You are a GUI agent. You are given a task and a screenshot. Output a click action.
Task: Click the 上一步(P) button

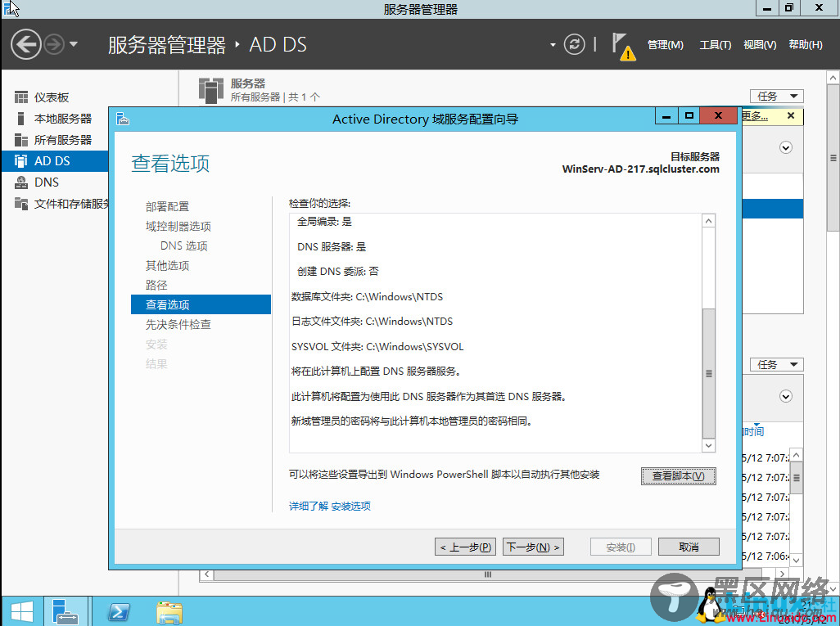pyautogui.click(x=465, y=547)
